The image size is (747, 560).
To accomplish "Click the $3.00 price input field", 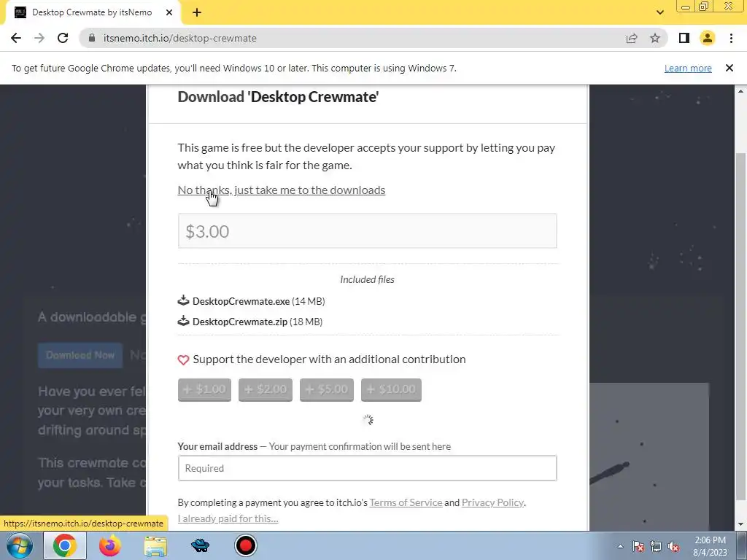I will (368, 231).
